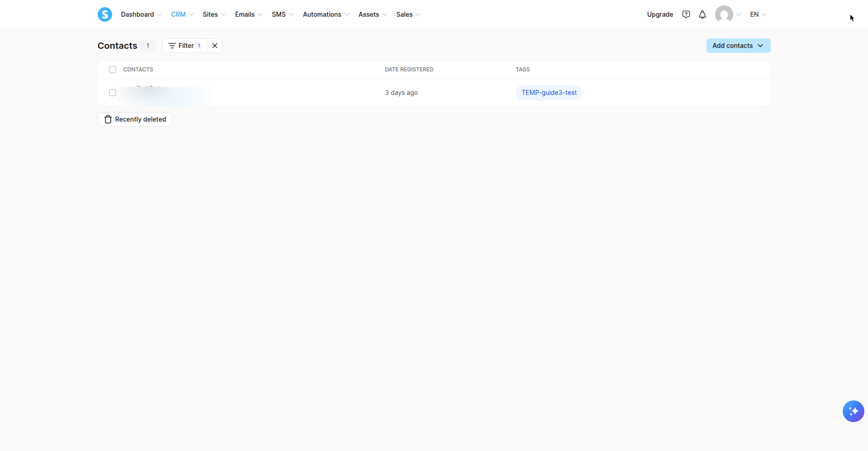Open the AI assistant sparkle button
This screenshot has width=868, height=451.
click(854, 411)
